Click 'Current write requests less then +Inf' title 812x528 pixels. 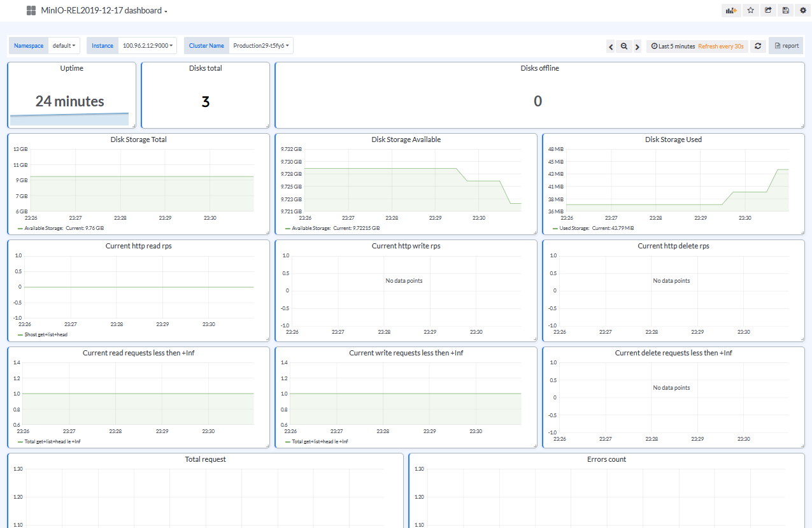coord(406,353)
